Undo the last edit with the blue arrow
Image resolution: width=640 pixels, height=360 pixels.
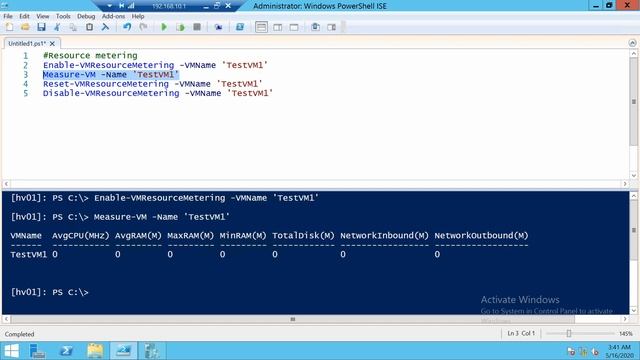(x=127, y=27)
